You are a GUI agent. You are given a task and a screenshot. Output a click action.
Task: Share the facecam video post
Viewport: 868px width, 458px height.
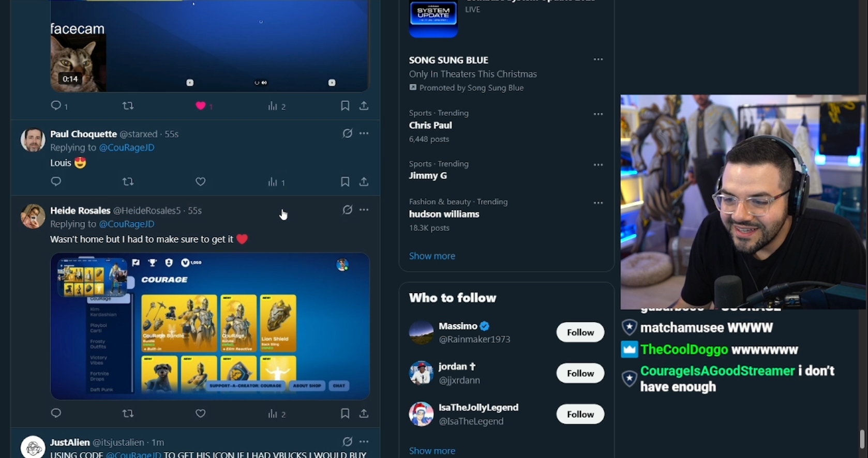click(364, 106)
